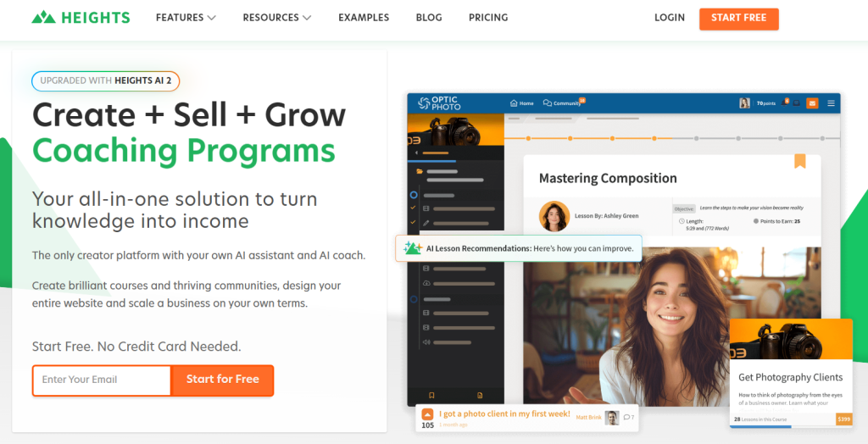Click the AI sparkle icon in Lesson Recommendations

point(413,248)
